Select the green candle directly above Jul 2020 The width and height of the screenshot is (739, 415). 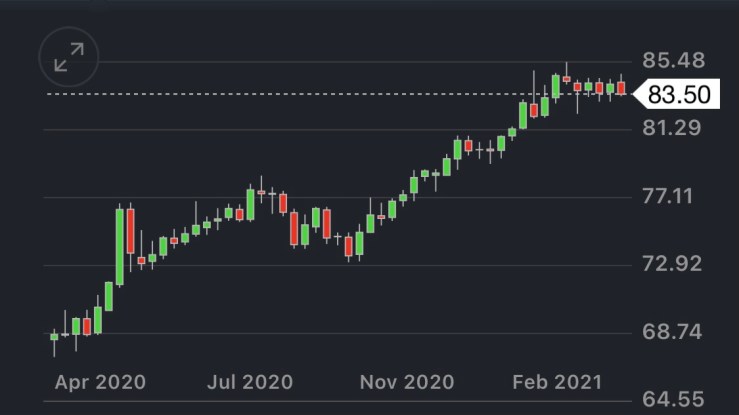(x=250, y=204)
